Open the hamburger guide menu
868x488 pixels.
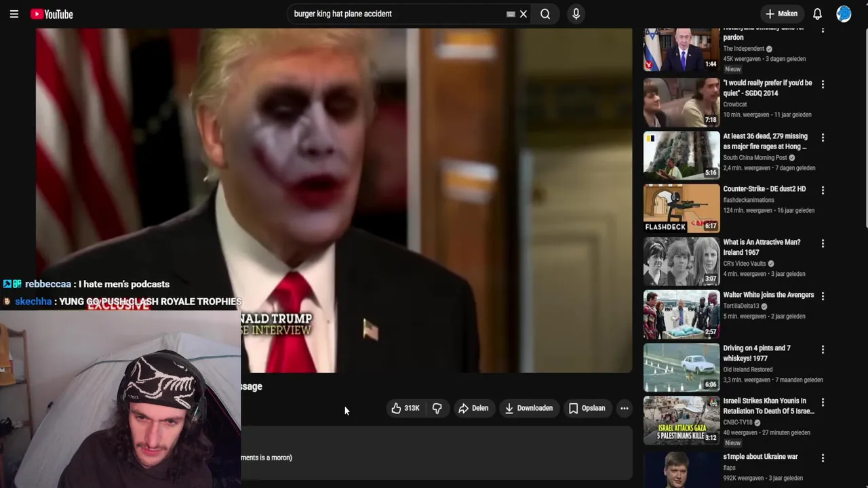coord(14,14)
